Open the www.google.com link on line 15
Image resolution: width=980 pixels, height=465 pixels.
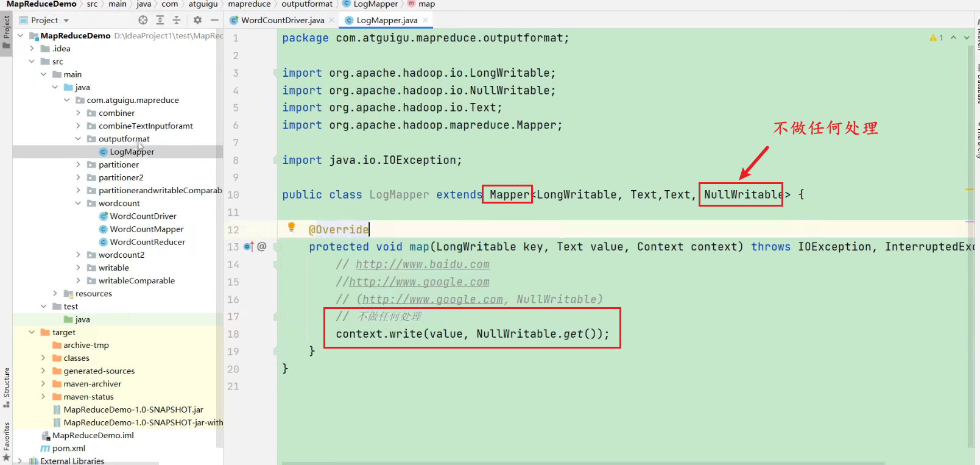pos(419,282)
